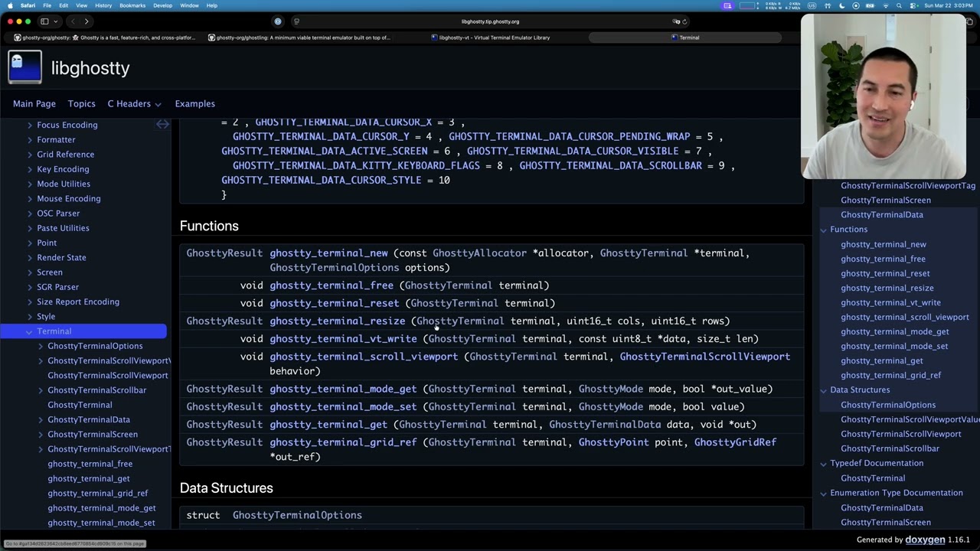Switch to the libghostty-vt Virtual Terminal Emulator tab
Screen dimensions: 980x551
coord(491,37)
